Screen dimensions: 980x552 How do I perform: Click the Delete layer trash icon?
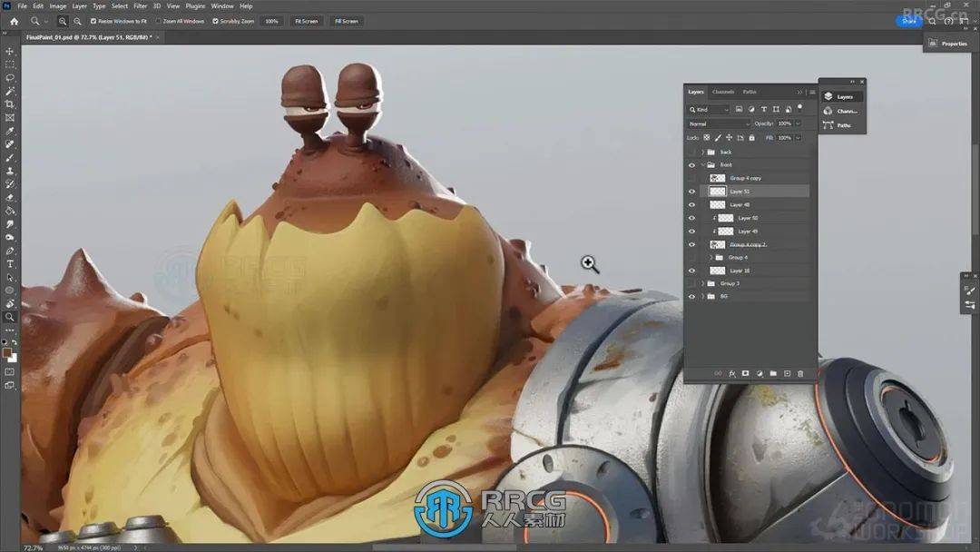point(800,373)
